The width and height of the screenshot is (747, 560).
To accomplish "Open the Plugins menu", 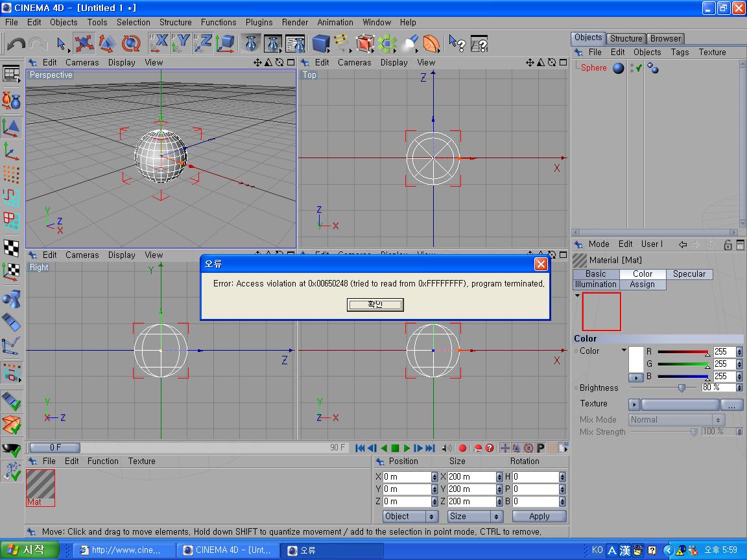I will point(259,23).
